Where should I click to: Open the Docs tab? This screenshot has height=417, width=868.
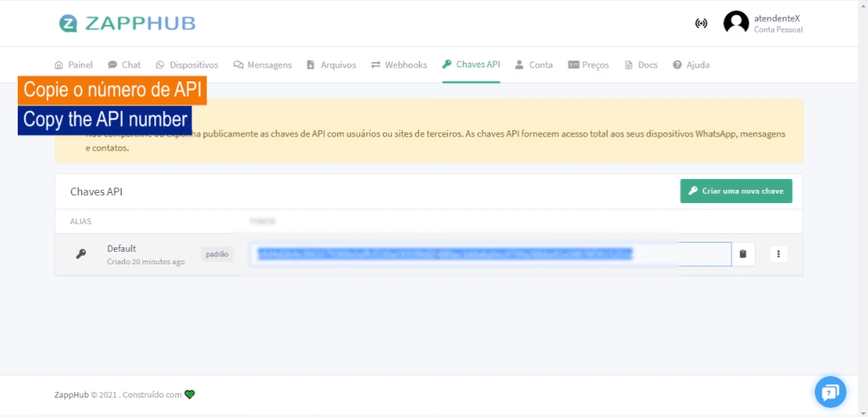[x=641, y=65]
